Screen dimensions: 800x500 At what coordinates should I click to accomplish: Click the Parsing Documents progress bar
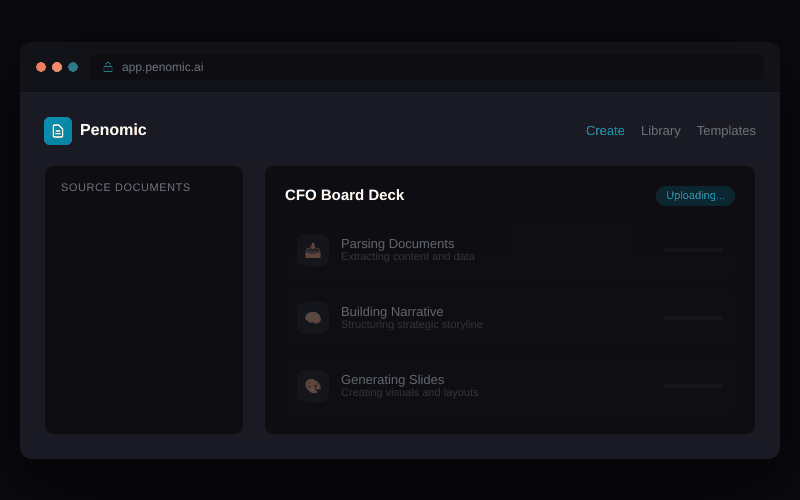pyautogui.click(x=692, y=250)
